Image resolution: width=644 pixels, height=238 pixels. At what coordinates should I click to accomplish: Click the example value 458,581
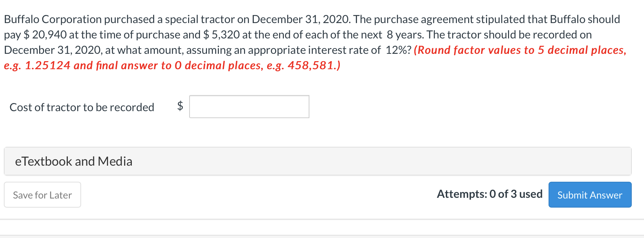point(310,66)
